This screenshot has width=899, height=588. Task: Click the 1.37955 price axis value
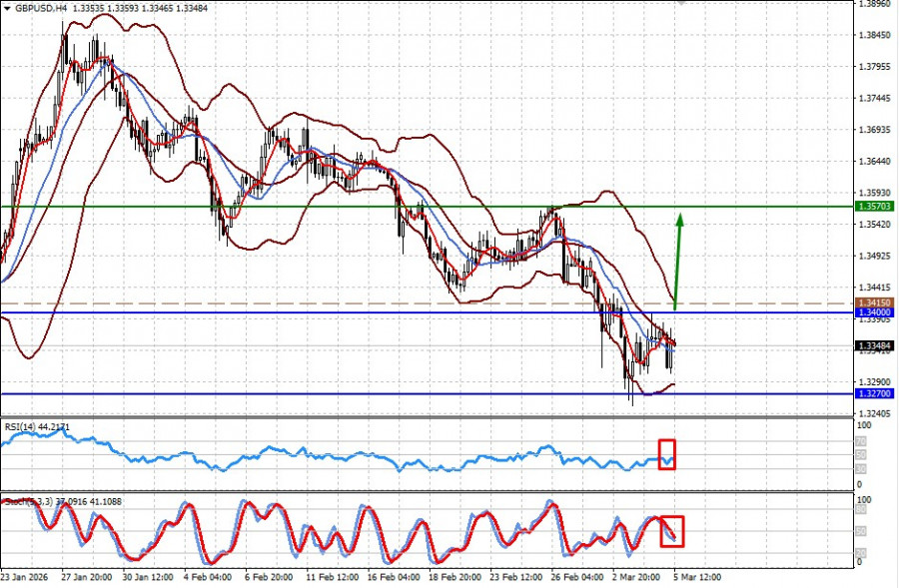click(875, 67)
